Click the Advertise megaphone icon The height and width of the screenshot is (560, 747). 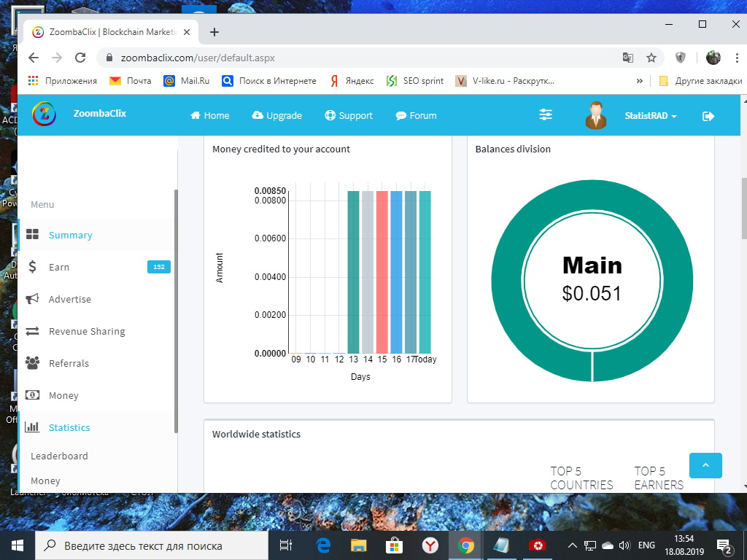pos(32,299)
